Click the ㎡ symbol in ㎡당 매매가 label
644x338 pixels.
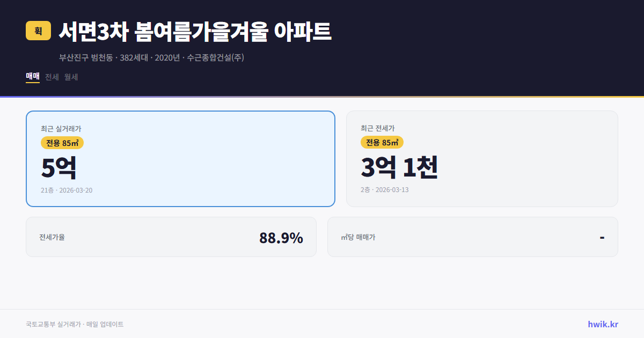344,237
